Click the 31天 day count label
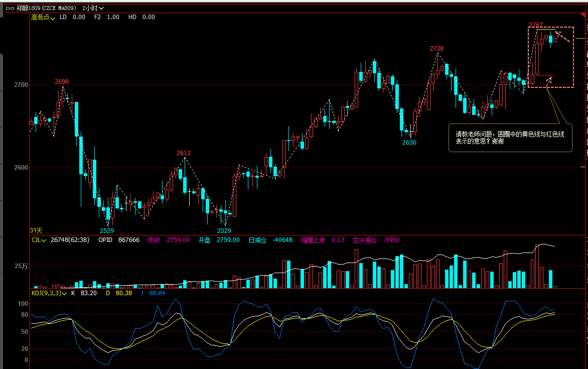This screenshot has width=588, height=369. click(36, 230)
